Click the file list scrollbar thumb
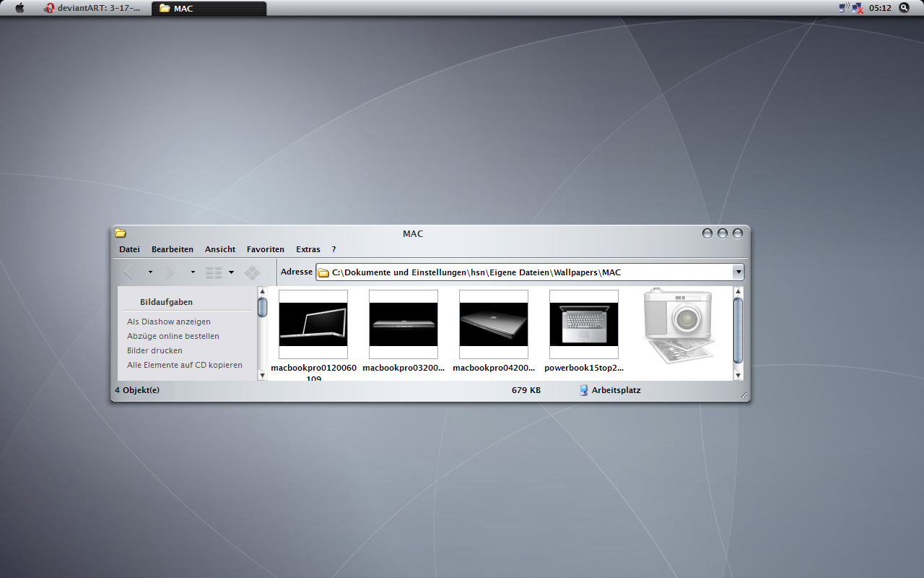 pos(738,330)
